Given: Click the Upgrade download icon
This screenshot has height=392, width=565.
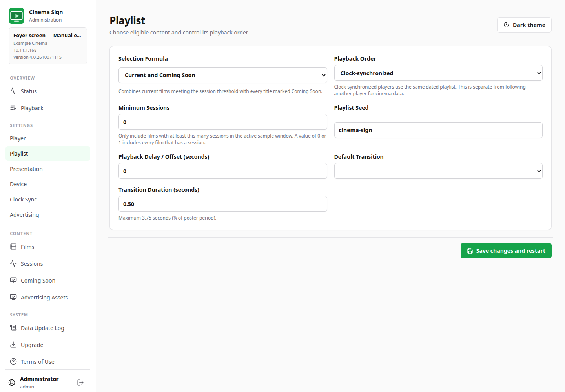Looking at the screenshot, I should [13, 345].
